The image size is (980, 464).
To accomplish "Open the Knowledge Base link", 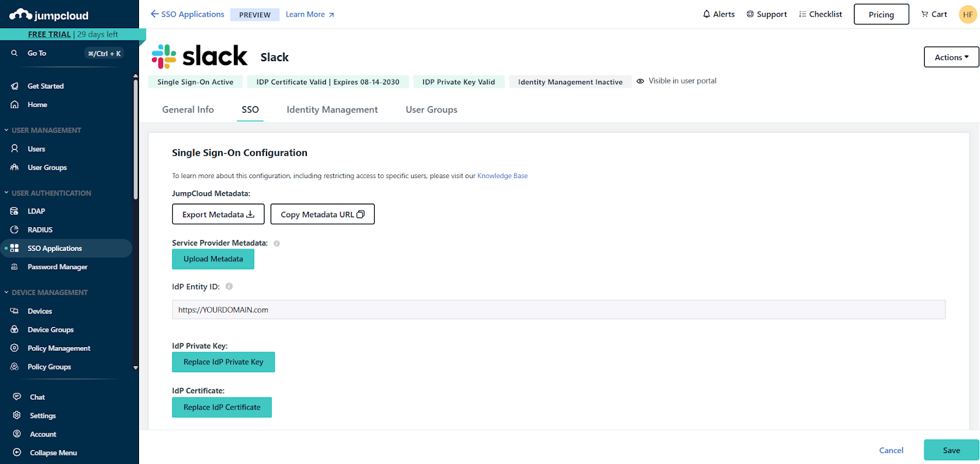I will (502, 176).
